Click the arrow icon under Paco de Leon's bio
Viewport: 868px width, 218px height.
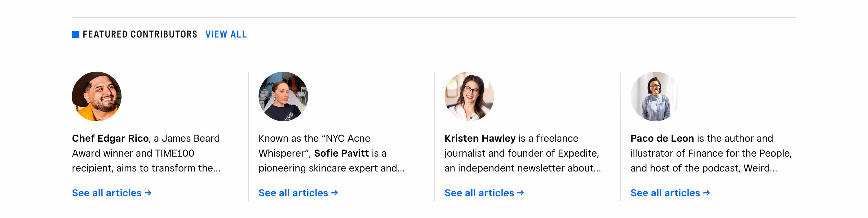click(706, 193)
